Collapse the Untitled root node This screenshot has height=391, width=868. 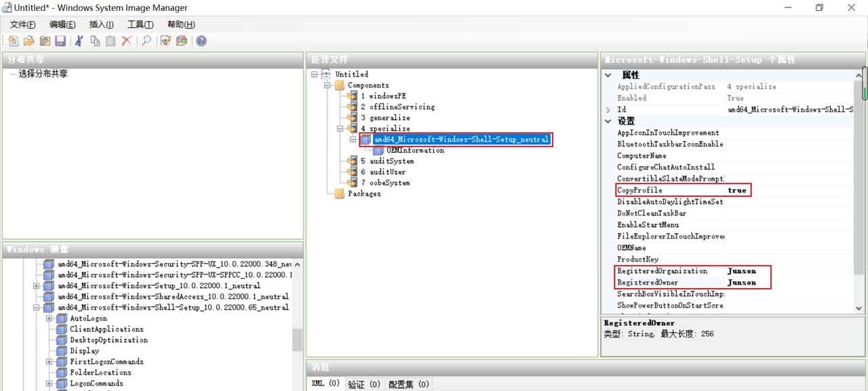(x=315, y=75)
